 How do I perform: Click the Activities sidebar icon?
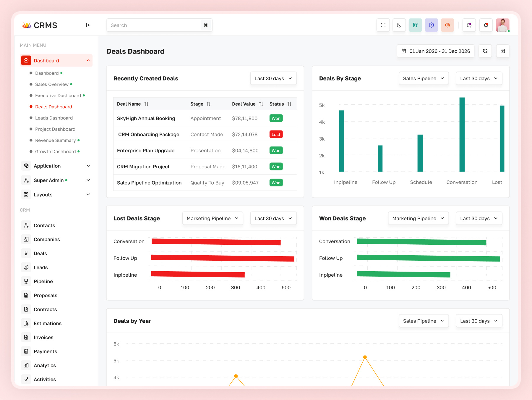(26, 379)
